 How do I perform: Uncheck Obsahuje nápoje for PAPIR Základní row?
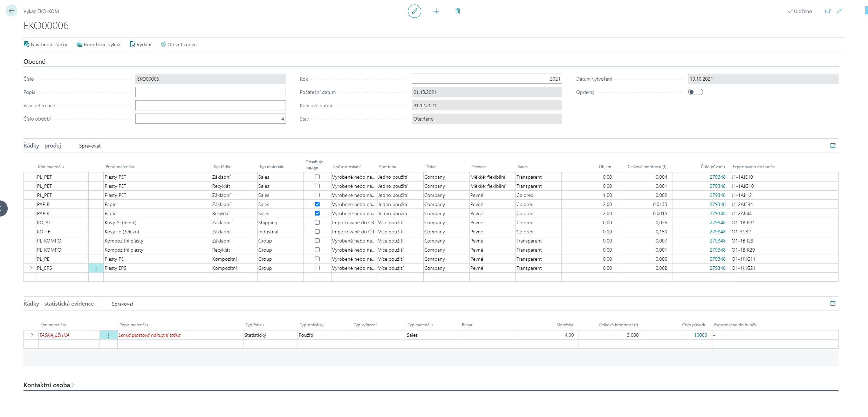(317, 204)
